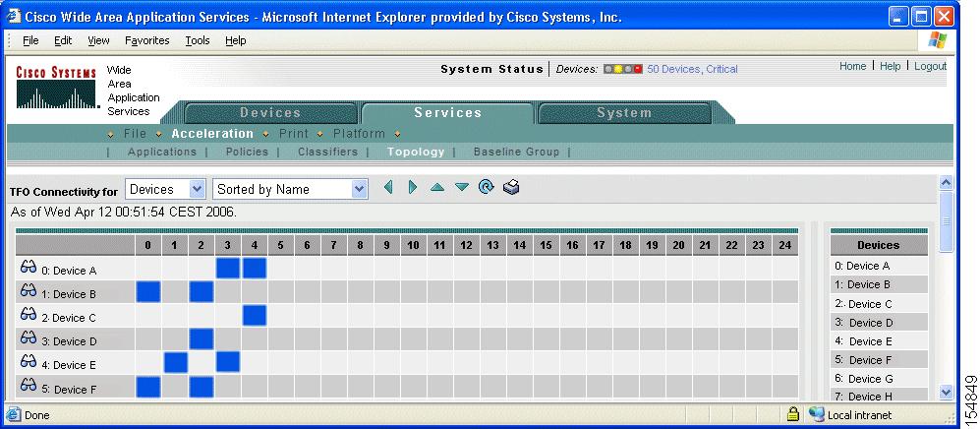The height and width of the screenshot is (429, 980).
Task: Click the device status alarm lights
Action: point(623,70)
